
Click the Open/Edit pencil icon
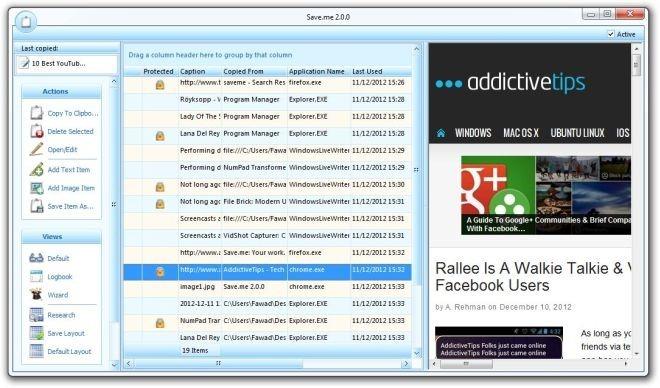37,149
